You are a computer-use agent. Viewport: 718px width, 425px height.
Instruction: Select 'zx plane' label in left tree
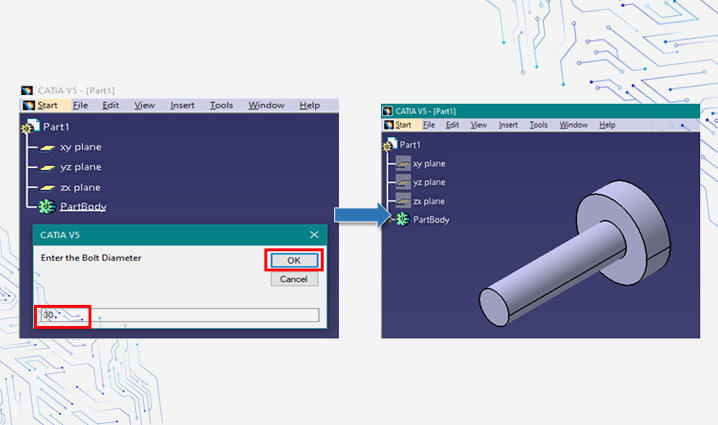click(x=80, y=187)
